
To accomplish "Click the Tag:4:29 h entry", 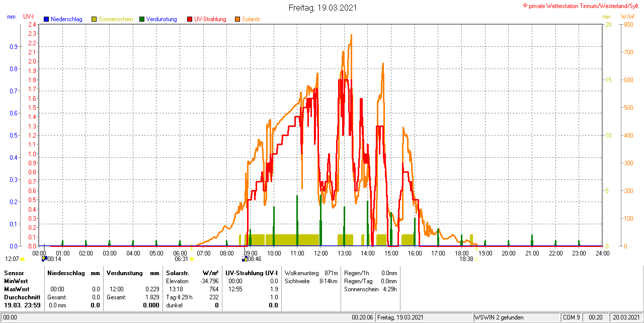I will [180, 297].
